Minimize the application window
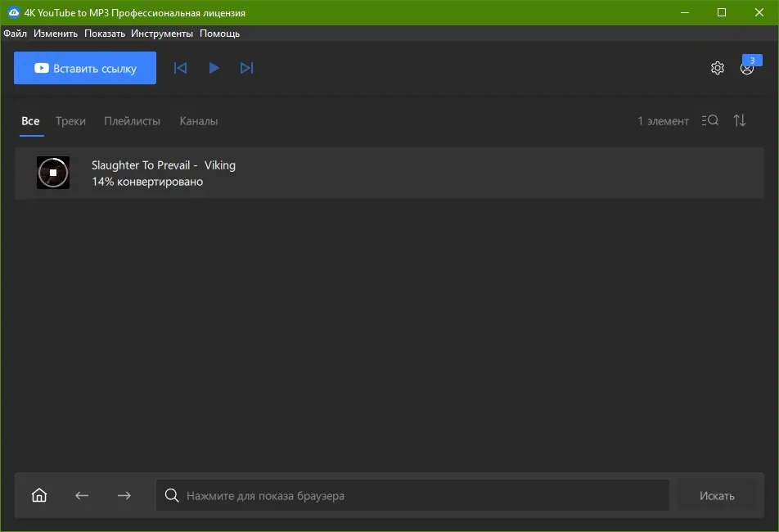779x532 pixels. [685, 12]
